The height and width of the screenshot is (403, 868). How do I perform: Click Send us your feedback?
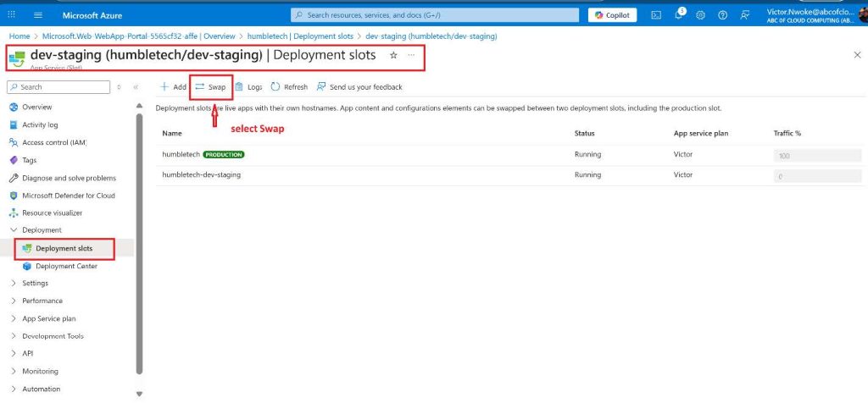tap(359, 87)
